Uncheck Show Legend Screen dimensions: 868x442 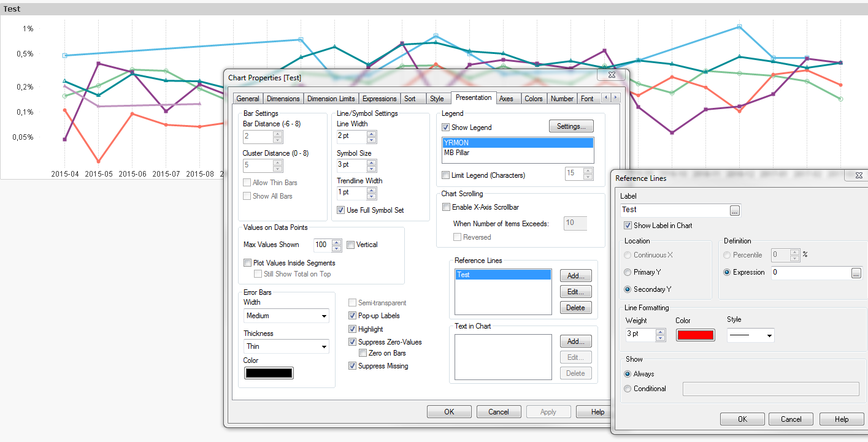click(x=445, y=128)
